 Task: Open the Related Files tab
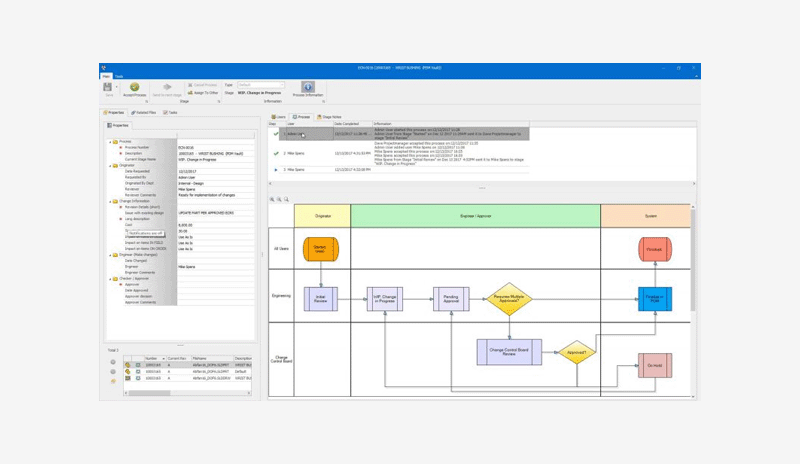pos(145,113)
